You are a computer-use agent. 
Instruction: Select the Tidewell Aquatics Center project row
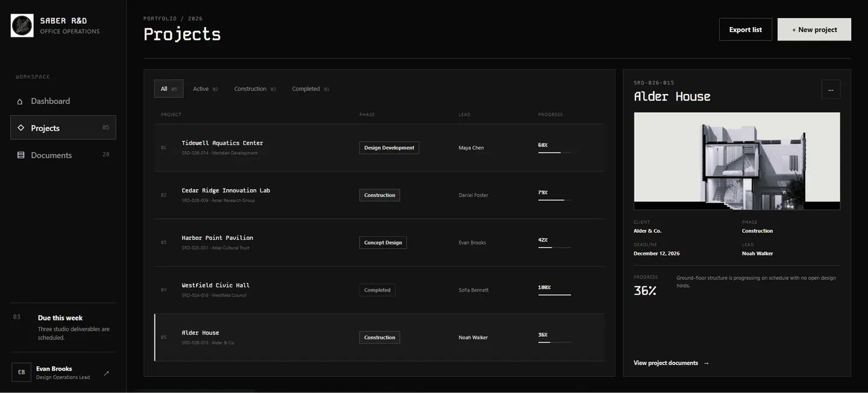[379, 148]
